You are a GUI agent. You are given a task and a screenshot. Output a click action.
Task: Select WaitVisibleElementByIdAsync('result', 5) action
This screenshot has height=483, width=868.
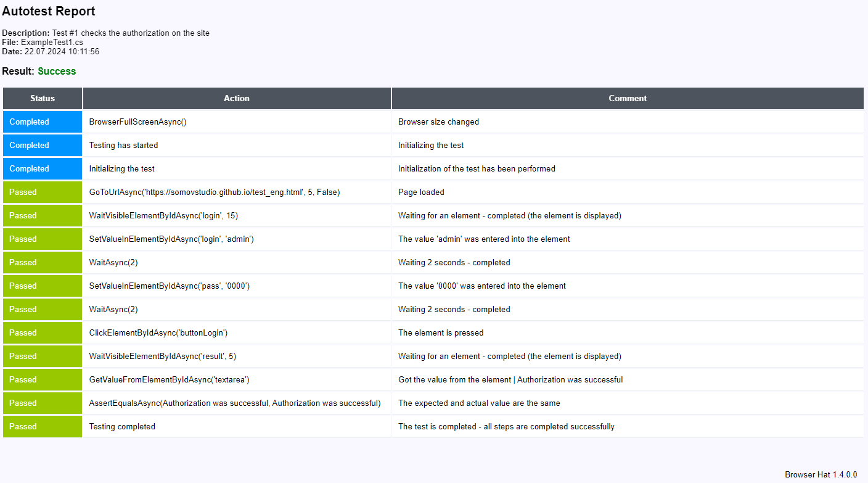click(163, 357)
